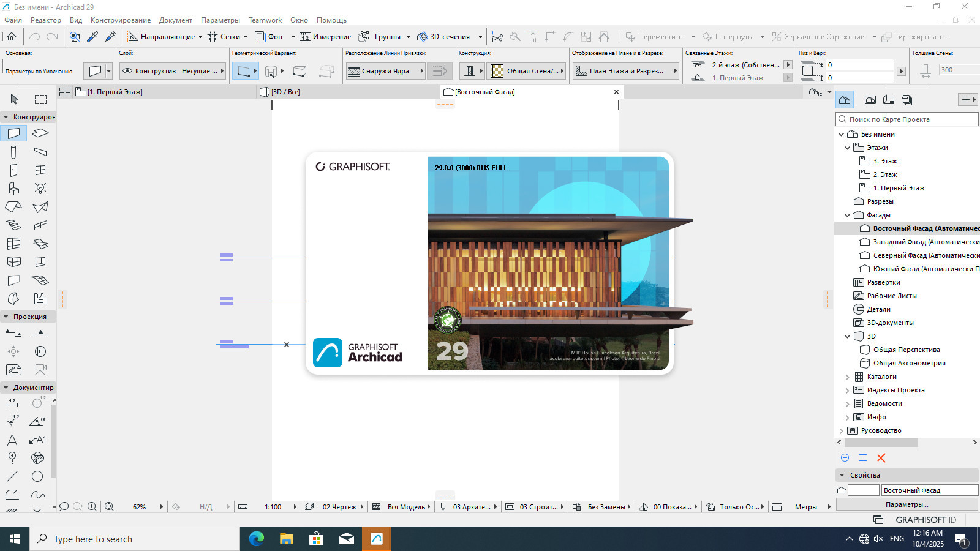Select the Marquee tool
Screen dimensions: 980x551
pyautogui.click(x=40, y=99)
